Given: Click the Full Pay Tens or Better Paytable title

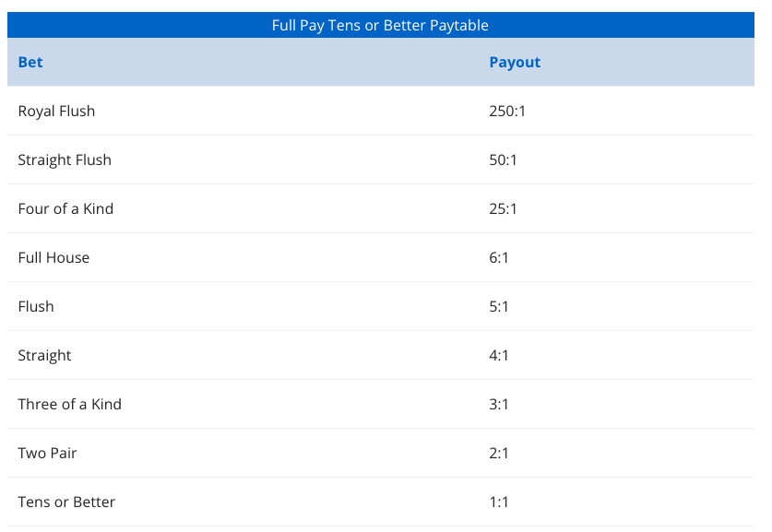Looking at the screenshot, I should click(380, 25).
